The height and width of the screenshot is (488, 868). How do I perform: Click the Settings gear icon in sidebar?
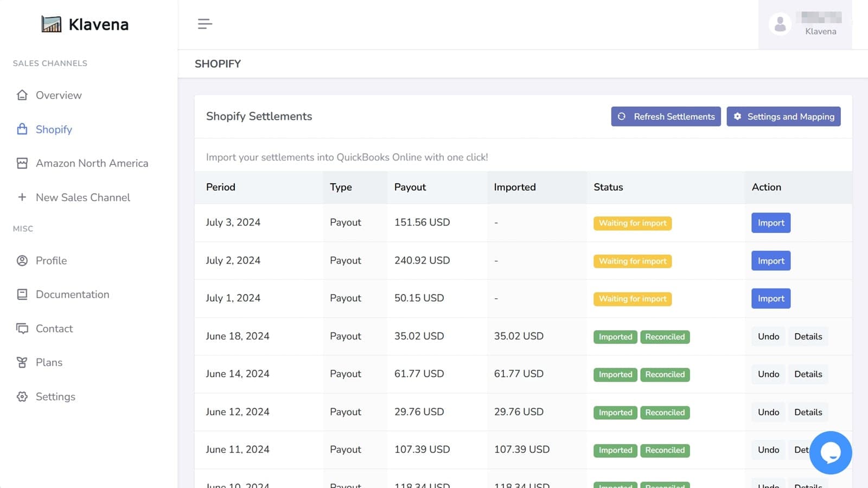[x=22, y=396]
